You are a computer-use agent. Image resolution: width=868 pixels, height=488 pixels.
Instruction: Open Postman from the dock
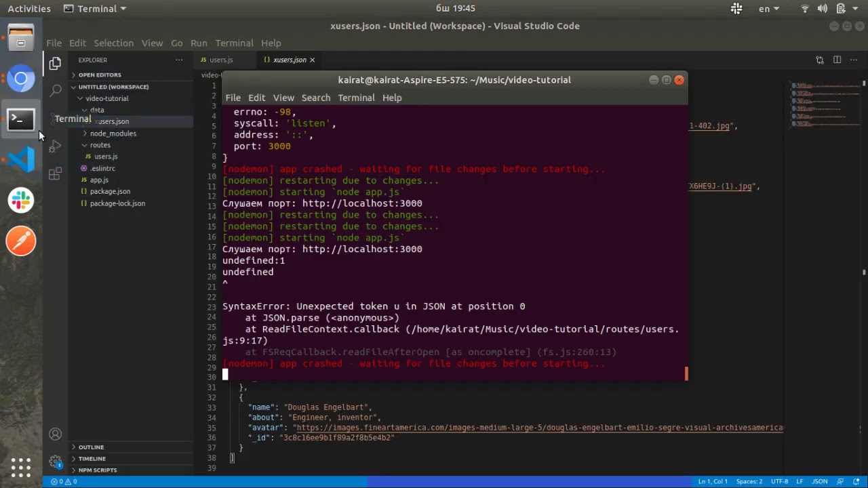(x=21, y=241)
